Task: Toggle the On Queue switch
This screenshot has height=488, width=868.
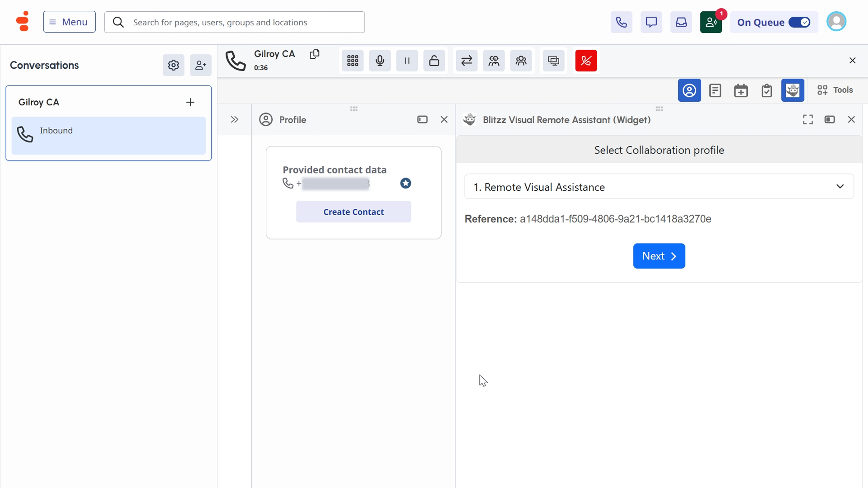Action: (799, 22)
